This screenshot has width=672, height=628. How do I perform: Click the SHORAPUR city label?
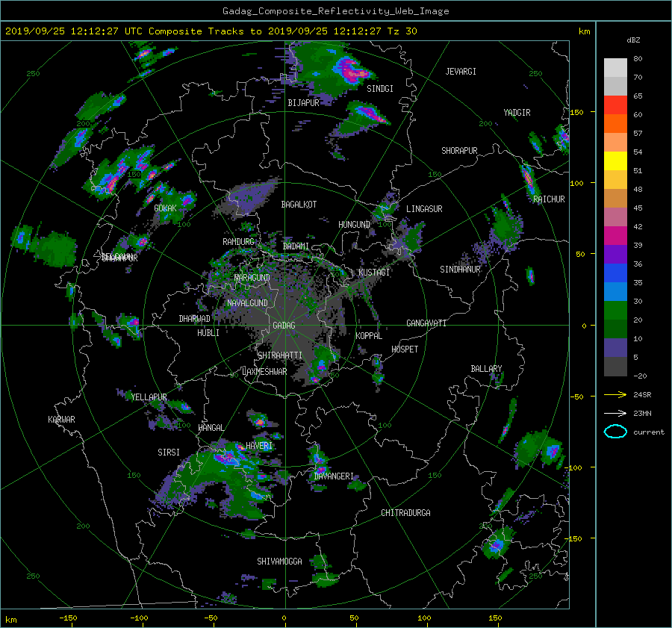pyautogui.click(x=459, y=151)
